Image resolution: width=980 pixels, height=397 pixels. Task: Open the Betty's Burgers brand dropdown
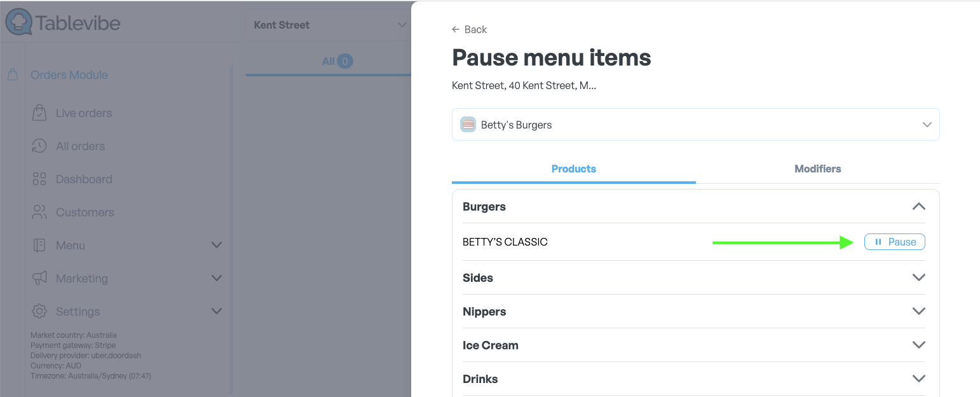pyautogui.click(x=695, y=125)
